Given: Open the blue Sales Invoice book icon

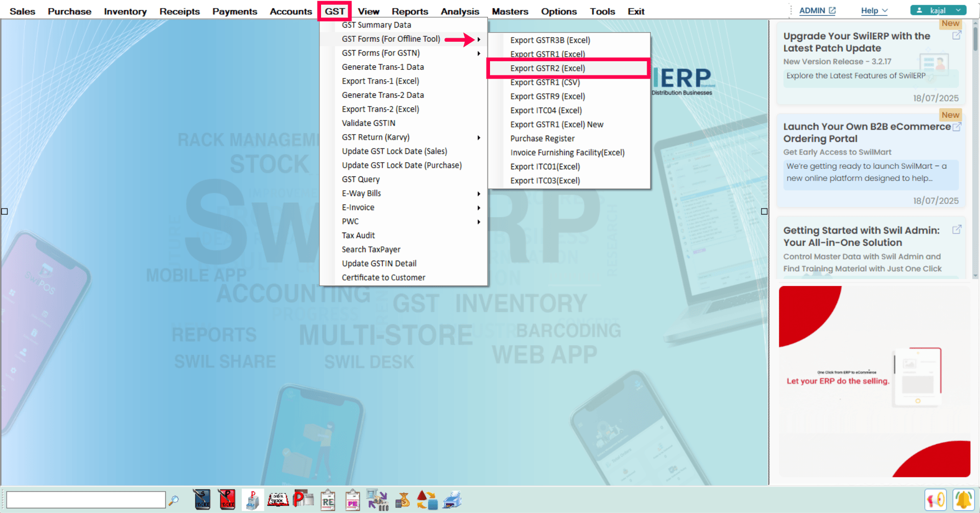Looking at the screenshot, I should point(202,500).
